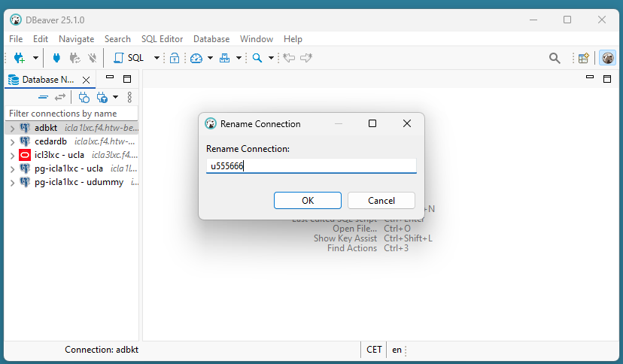The image size is (623, 364).
Task: Open the Help menu
Action: 293,39
